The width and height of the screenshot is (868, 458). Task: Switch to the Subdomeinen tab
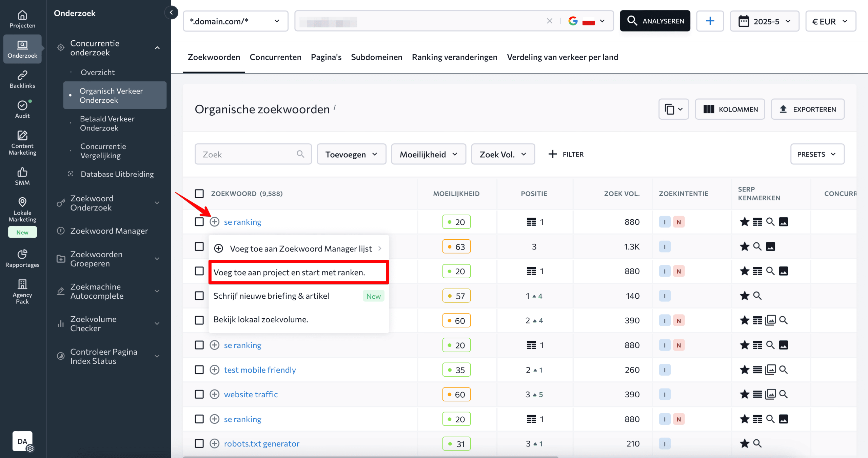[376, 57]
